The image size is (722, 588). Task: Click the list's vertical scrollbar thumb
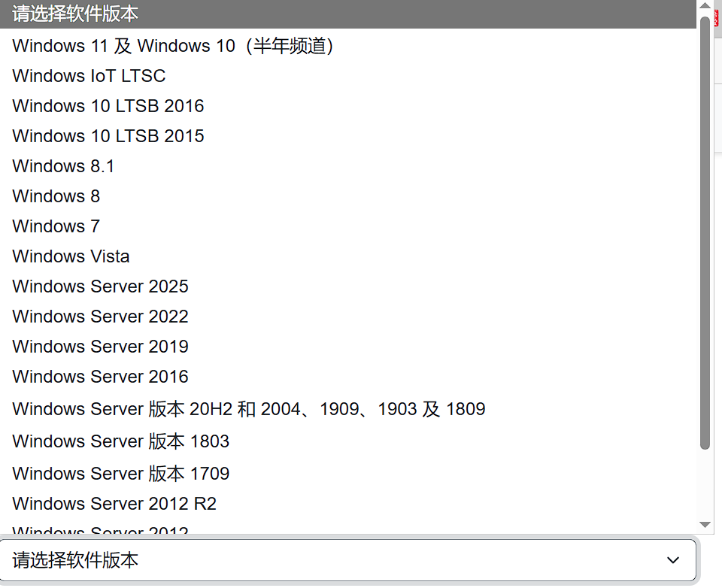point(705,232)
